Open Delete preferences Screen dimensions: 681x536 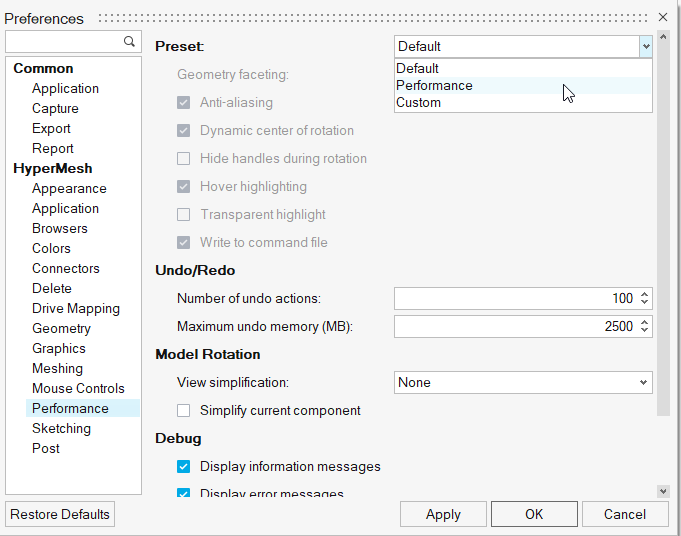point(52,288)
